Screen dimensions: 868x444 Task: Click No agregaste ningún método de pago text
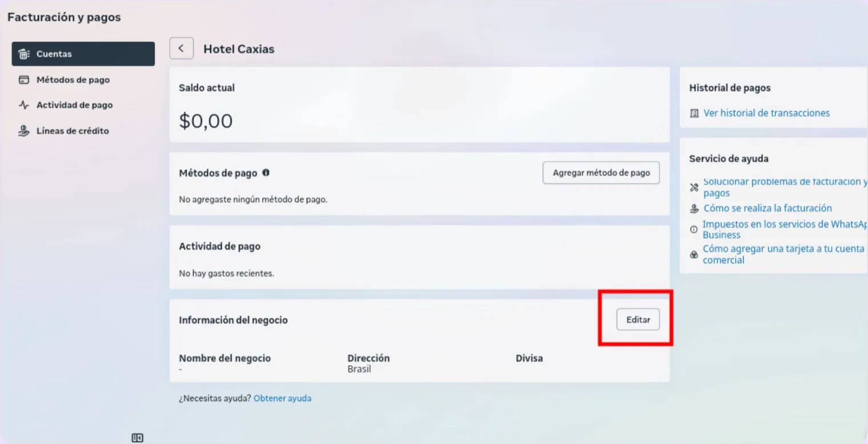click(253, 200)
